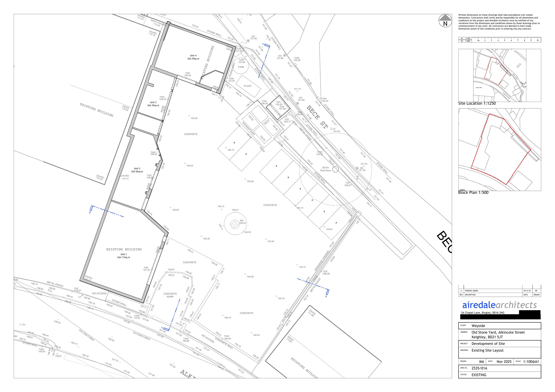
Task: Click the airedalearchitects logo
Action: (499, 305)
